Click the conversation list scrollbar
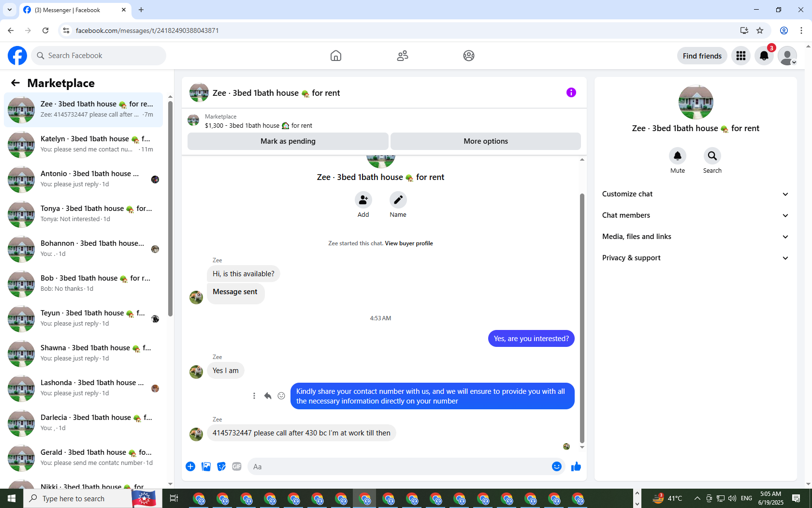Image resolution: width=812 pixels, height=508 pixels. coord(170,208)
